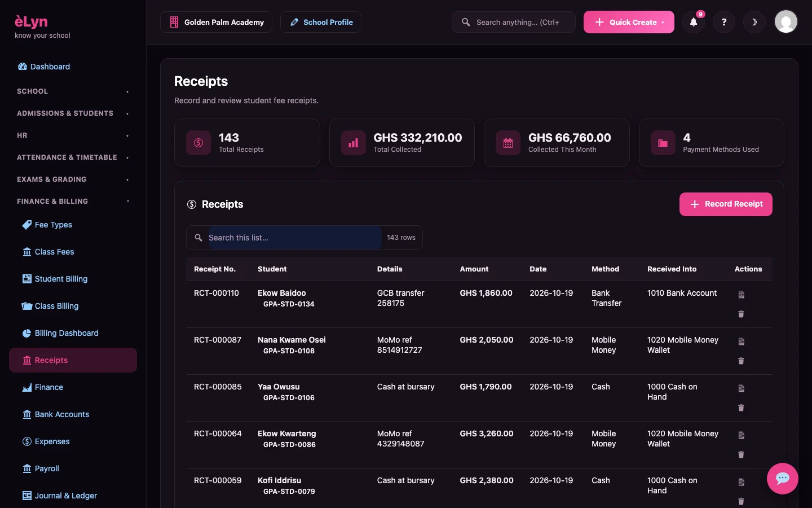Click student name Ekow Baidoo

(x=282, y=293)
